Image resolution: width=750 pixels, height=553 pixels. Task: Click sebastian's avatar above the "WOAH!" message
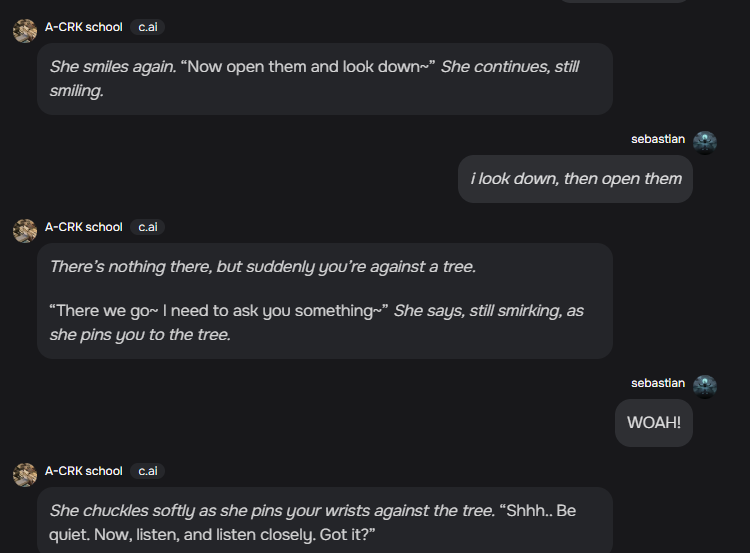pos(705,386)
